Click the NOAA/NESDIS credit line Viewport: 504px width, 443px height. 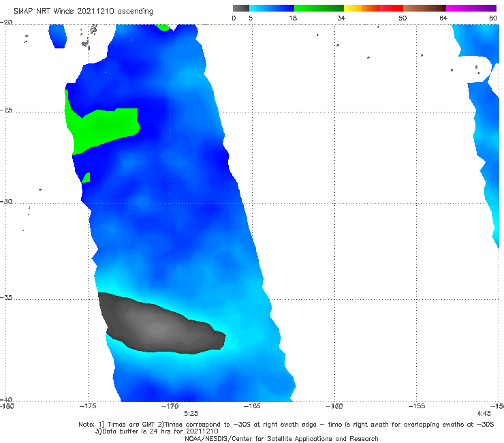[x=281, y=438]
